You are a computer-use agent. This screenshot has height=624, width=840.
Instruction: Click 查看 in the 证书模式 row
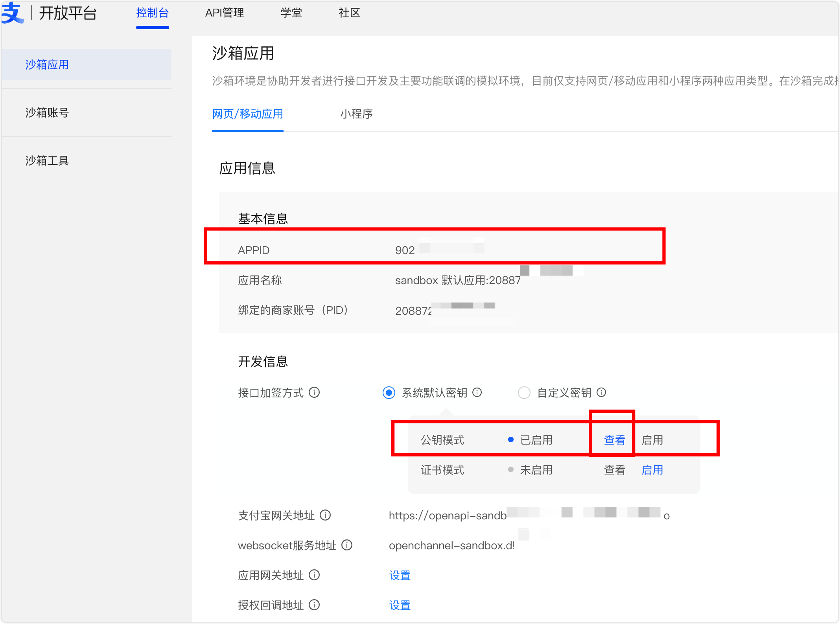pos(615,470)
